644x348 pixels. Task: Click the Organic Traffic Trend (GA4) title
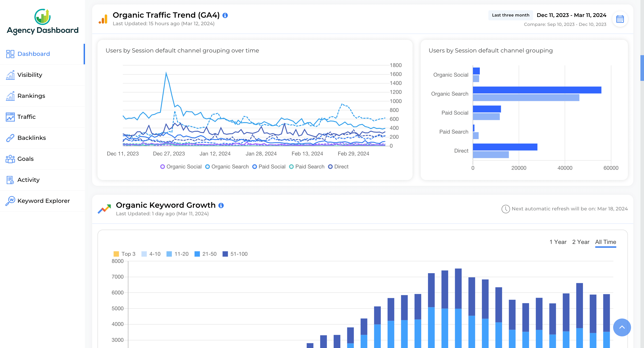click(x=166, y=15)
